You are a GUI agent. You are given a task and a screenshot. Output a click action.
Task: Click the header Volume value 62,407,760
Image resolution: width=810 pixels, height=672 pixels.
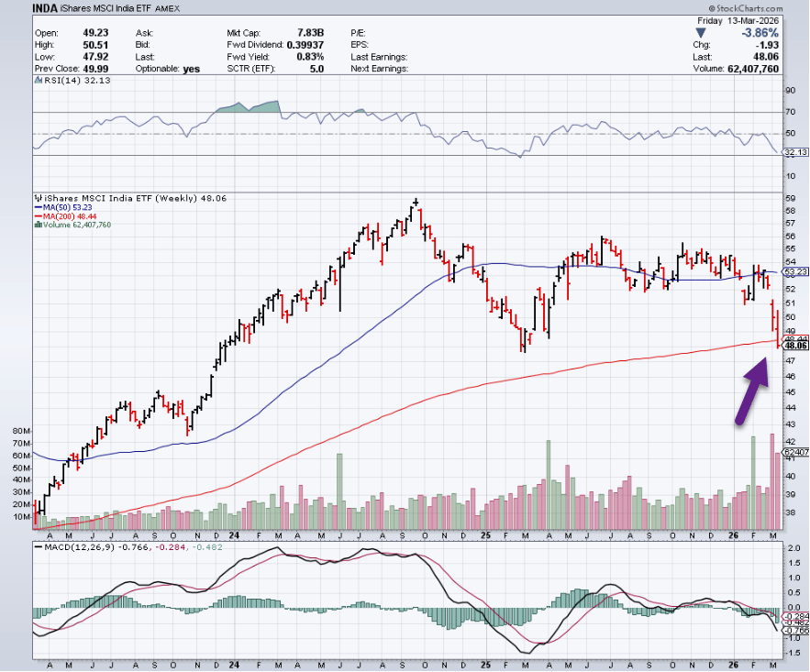(752, 69)
